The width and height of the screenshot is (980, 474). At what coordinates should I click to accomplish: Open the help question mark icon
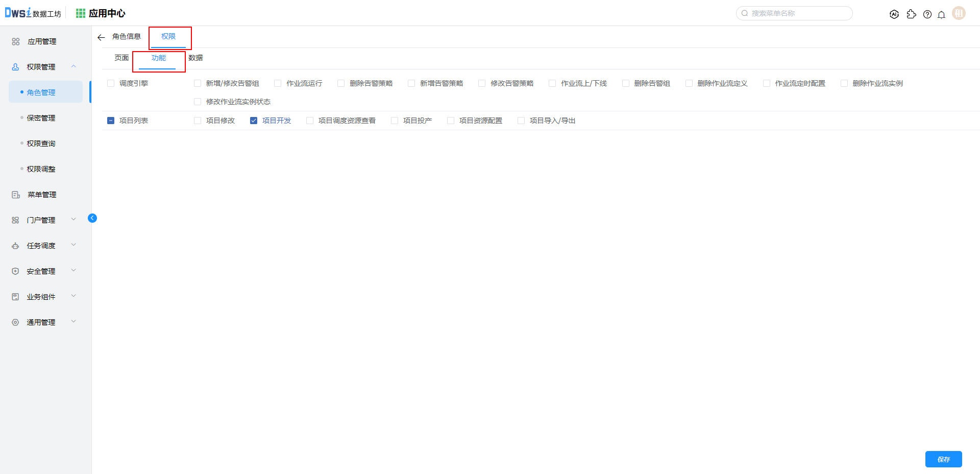click(927, 14)
